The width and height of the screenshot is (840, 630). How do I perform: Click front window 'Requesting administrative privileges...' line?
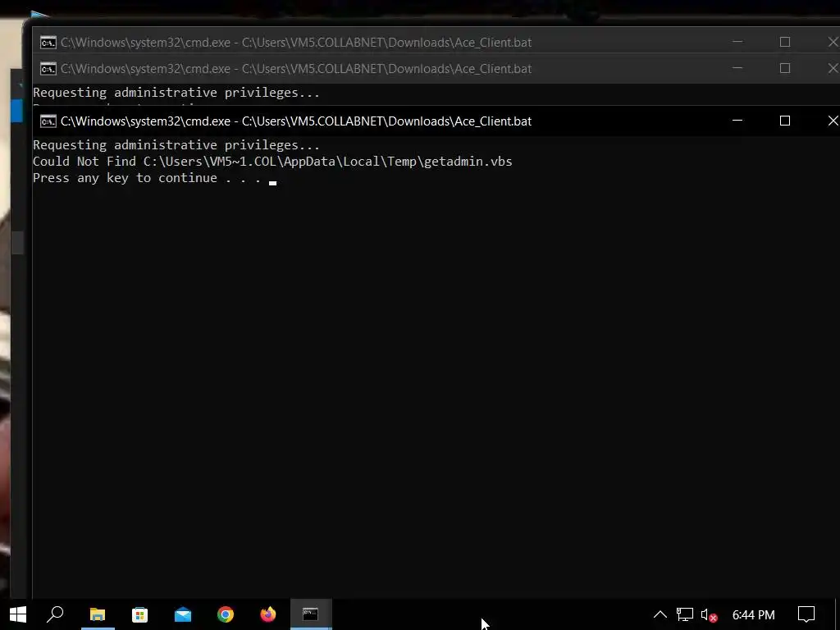[176, 145]
